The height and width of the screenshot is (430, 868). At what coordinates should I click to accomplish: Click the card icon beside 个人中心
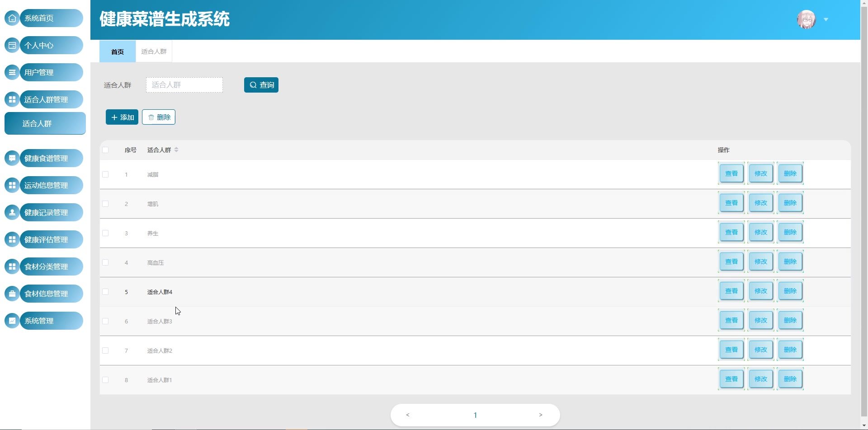coord(12,45)
